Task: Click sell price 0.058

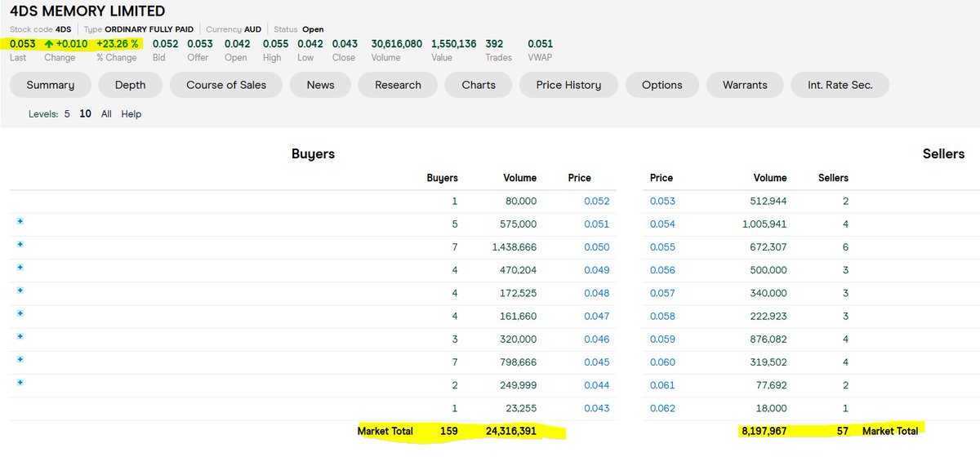Action: (662, 316)
